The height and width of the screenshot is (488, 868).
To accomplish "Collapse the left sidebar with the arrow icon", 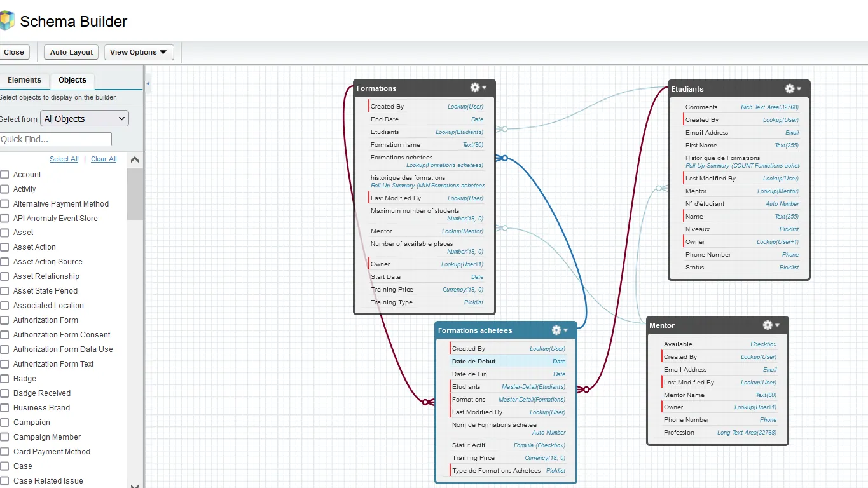I will [148, 83].
